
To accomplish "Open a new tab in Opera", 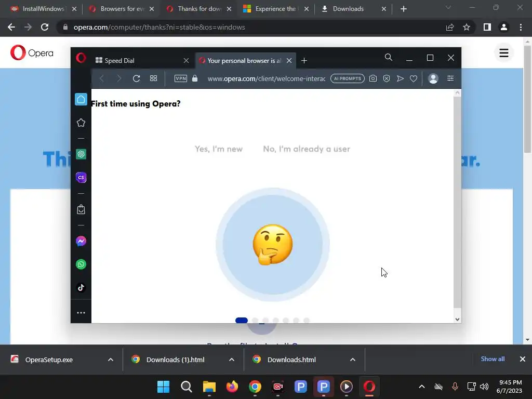I will click(304, 61).
